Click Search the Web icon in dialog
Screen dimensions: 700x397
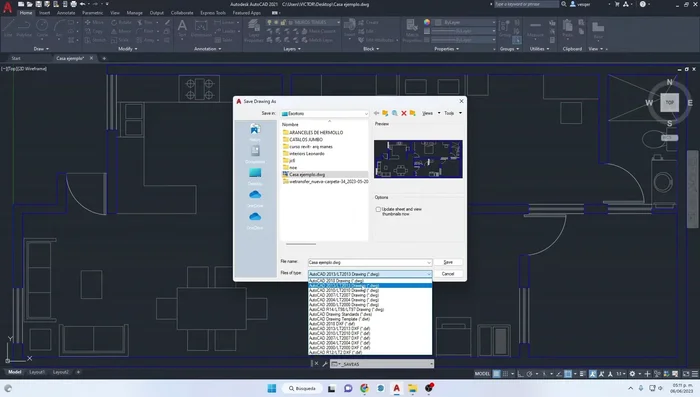pyautogui.click(x=395, y=113)
